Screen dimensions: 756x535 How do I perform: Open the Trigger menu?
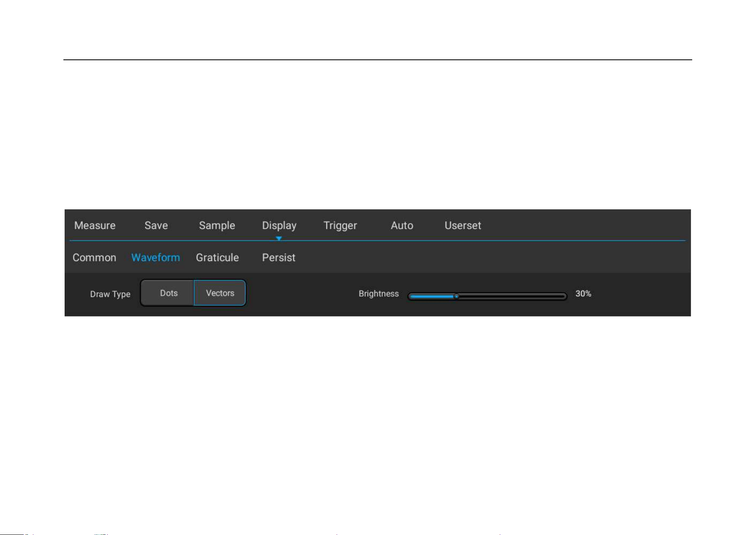[x=340, y=225]
